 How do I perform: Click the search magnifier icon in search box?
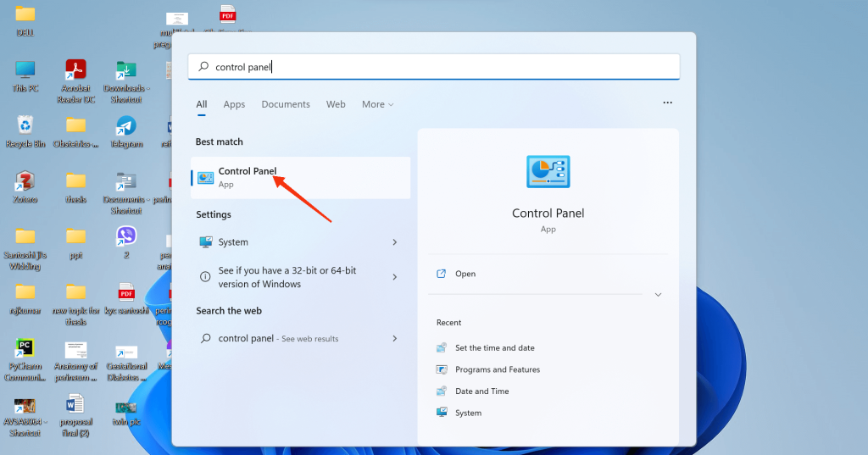click(203, 66)
